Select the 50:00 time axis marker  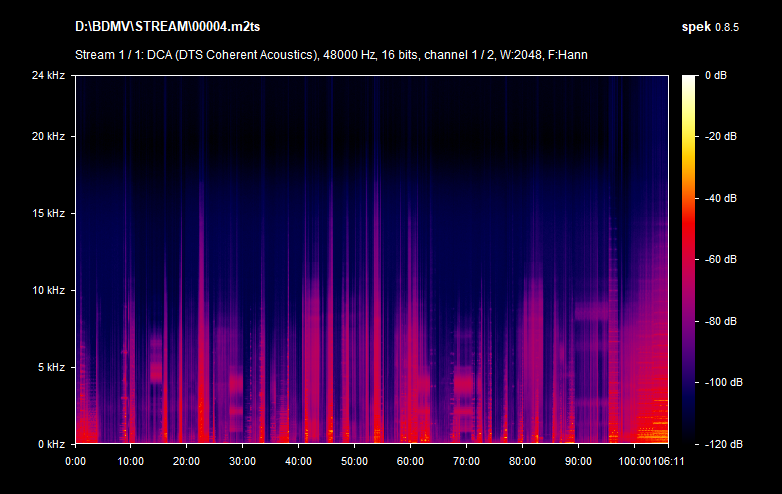point(354,461)
